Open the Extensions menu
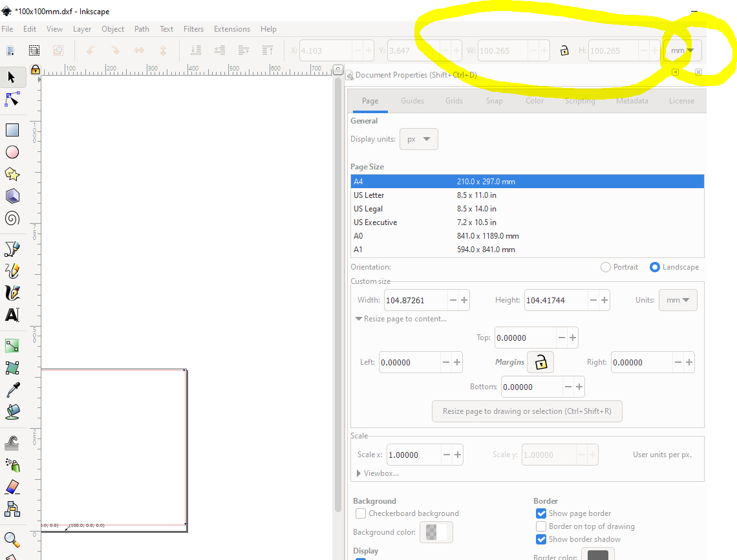Image resolution: width=737 pixels, height=560 pixels. click(x=231, y=29)
